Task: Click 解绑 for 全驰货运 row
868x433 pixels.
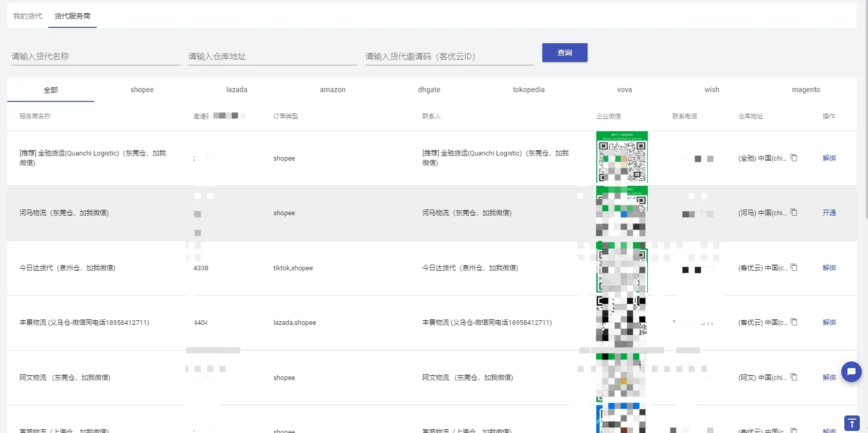Action: coord(829,158)
